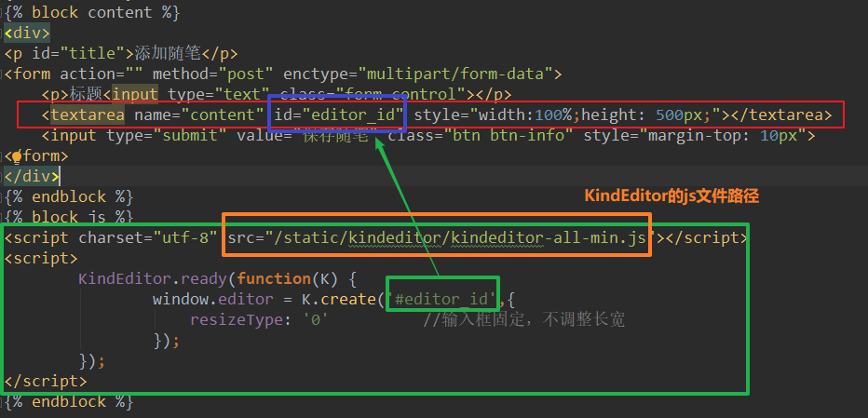Click the closing </script> tag at bottom
Viewport: 868px width, 418px height.
[46, 382]
